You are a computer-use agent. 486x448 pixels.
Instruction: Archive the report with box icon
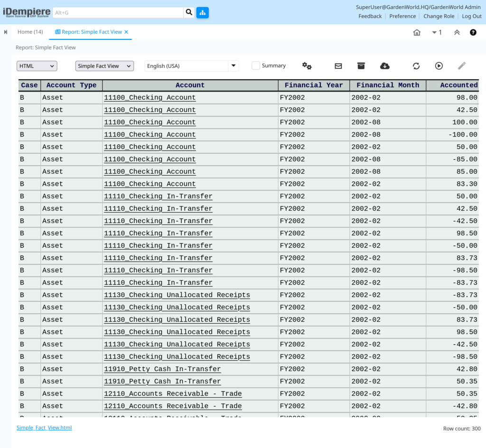[361, 65]
